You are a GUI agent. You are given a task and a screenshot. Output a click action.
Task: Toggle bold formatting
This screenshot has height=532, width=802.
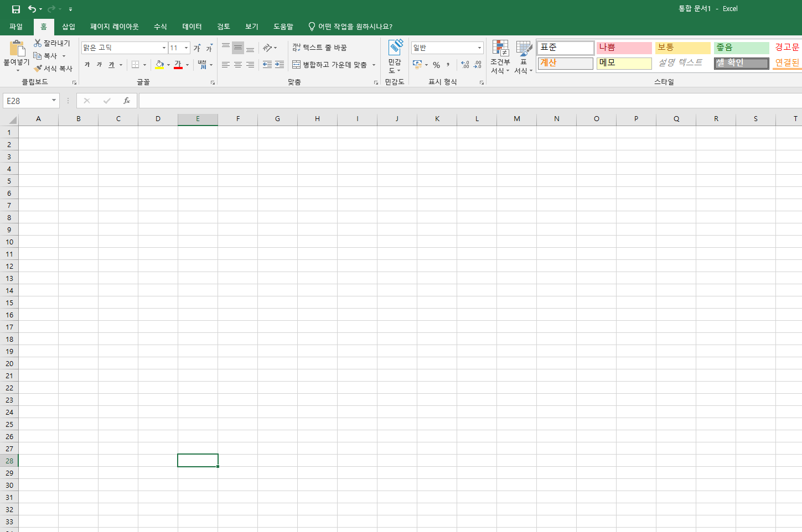coord(87,65)
